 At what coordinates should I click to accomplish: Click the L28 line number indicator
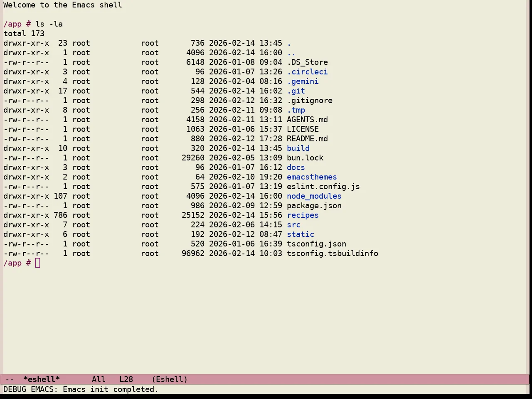[x=126, y=379]
